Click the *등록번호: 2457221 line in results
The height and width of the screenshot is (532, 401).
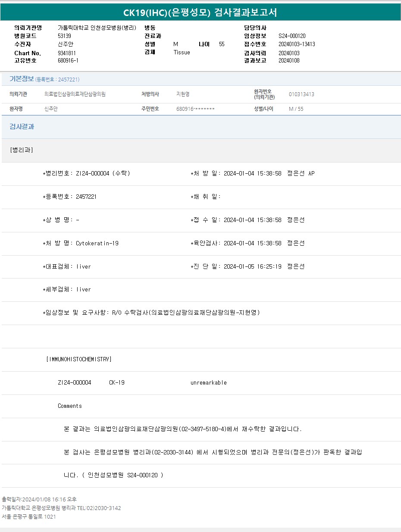pos(69,197)
